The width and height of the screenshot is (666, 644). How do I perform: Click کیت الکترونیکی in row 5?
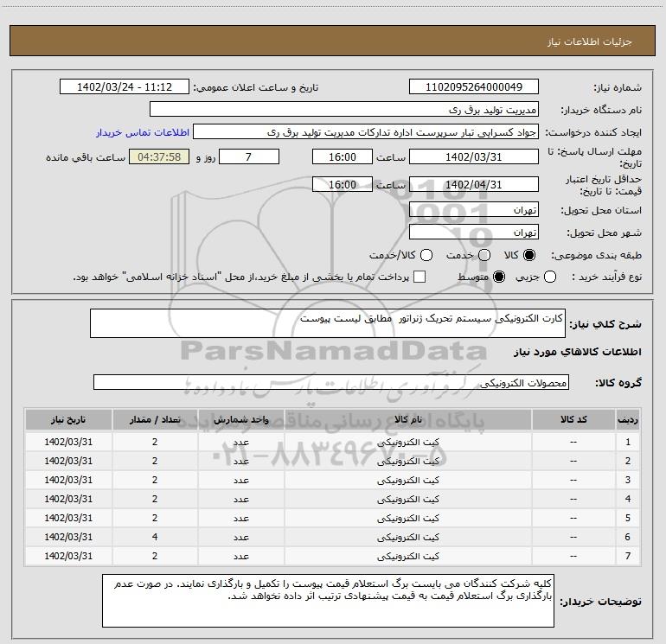[407, 518]
